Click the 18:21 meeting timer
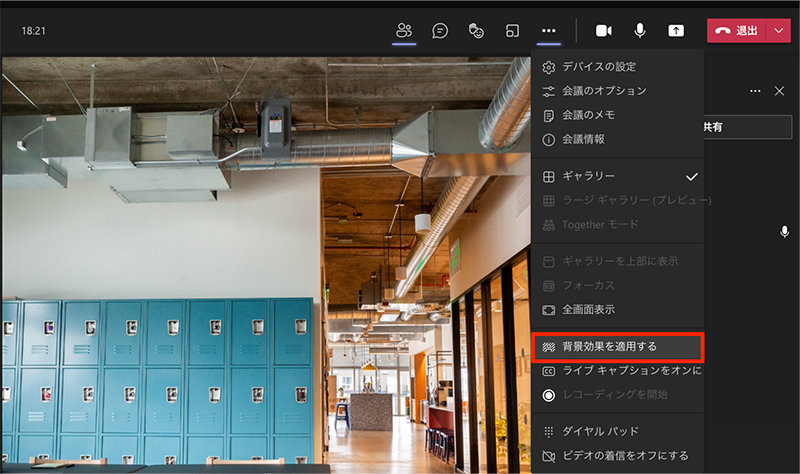 pos(34,31)
